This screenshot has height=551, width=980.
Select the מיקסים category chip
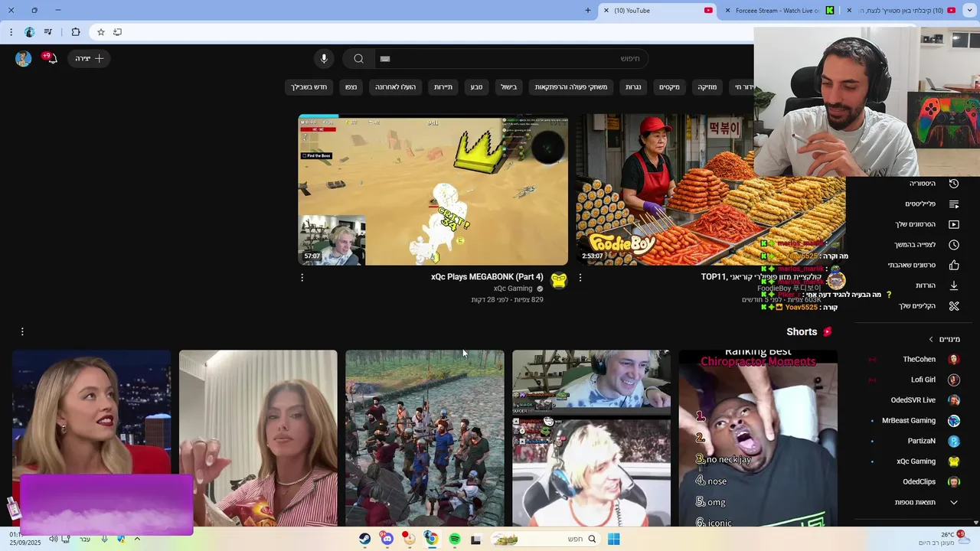click(x=669, y=87)
